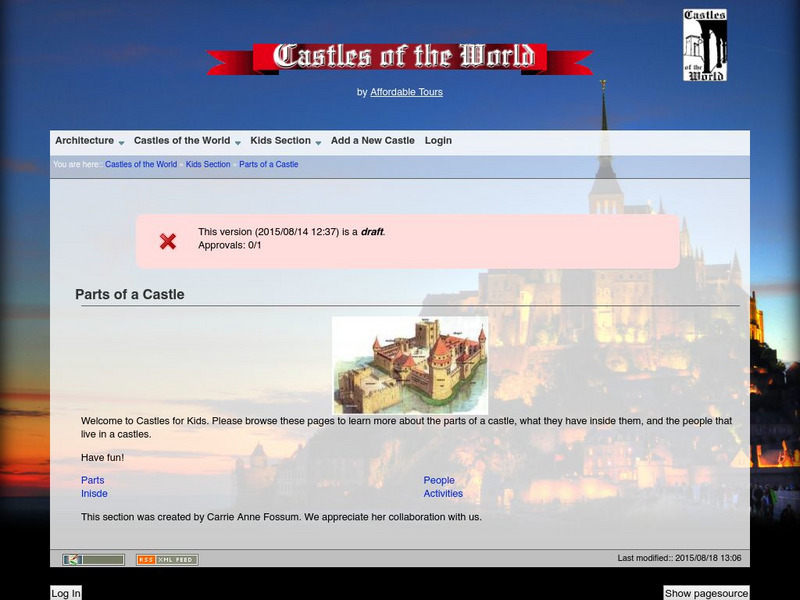Screen dimensions: 800x600
Task: Click the Log In button at bottom
Action: tap(66, 593)
